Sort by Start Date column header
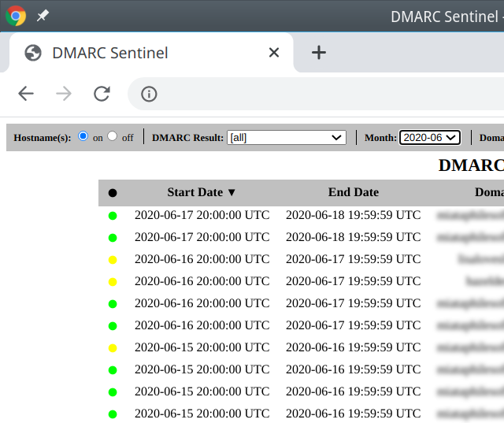The image size is (504, 423). (x=202, y=192)
